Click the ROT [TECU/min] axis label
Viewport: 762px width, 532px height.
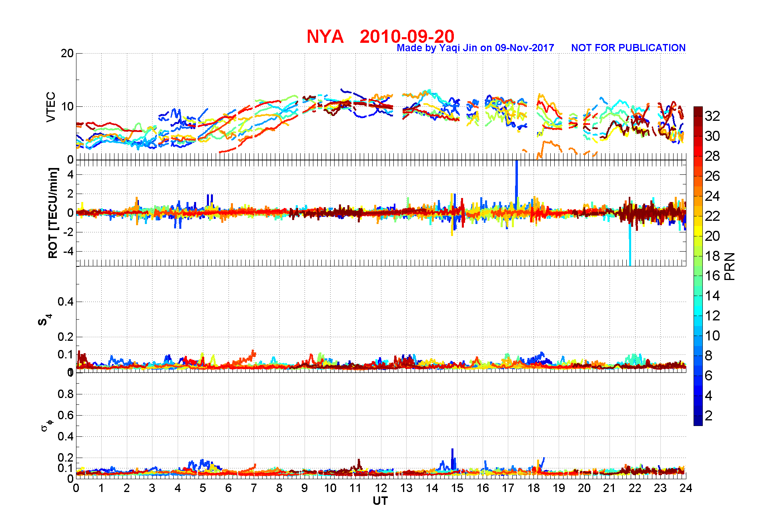click(x=53, y=213)
